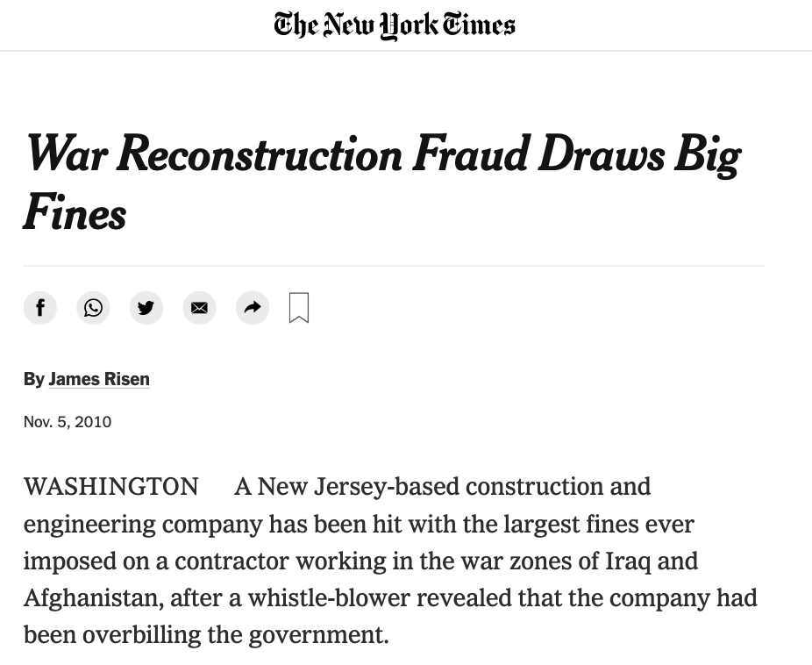Click the word 'Fines' in headline
The height and width of the screenshot is (665, 812).
coord(75,212)
